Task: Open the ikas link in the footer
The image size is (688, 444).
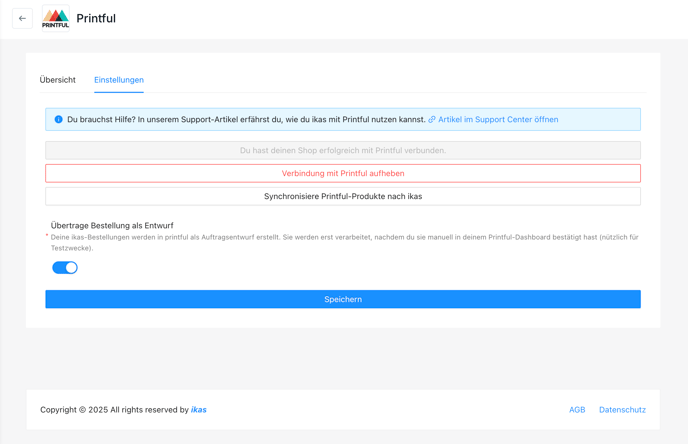Action: (x=199, y=410)
